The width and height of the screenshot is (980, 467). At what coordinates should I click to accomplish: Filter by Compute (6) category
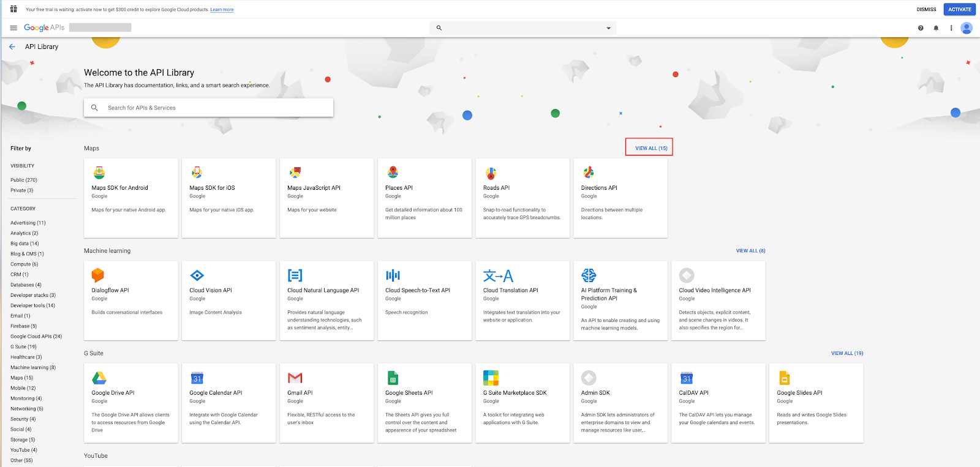[24, 264]
